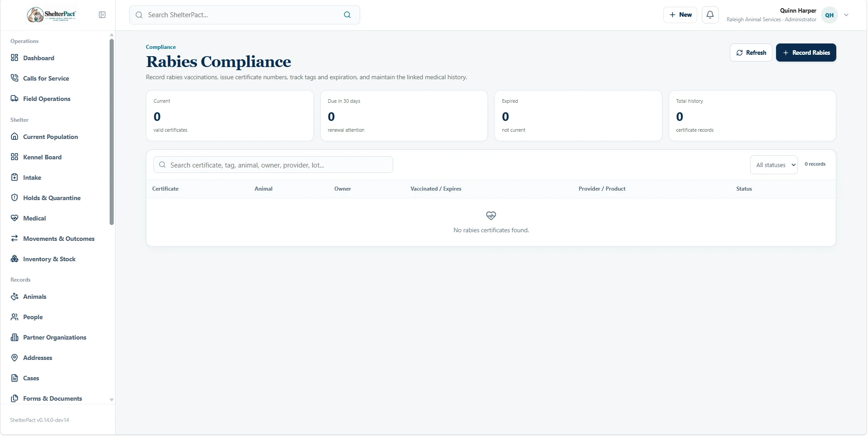
Task: Click the QH user avatar
Action: pyautogui.click(x=829, y=15)
